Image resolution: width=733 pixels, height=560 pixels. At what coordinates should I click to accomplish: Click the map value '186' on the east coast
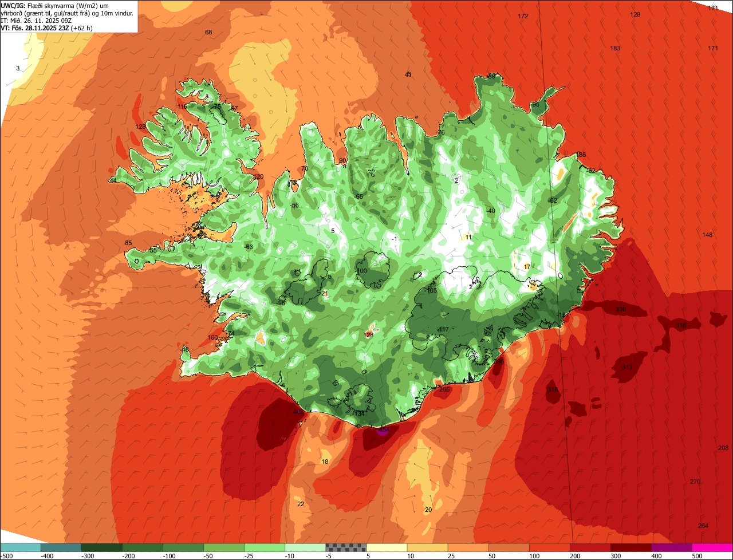click(581, 155)
